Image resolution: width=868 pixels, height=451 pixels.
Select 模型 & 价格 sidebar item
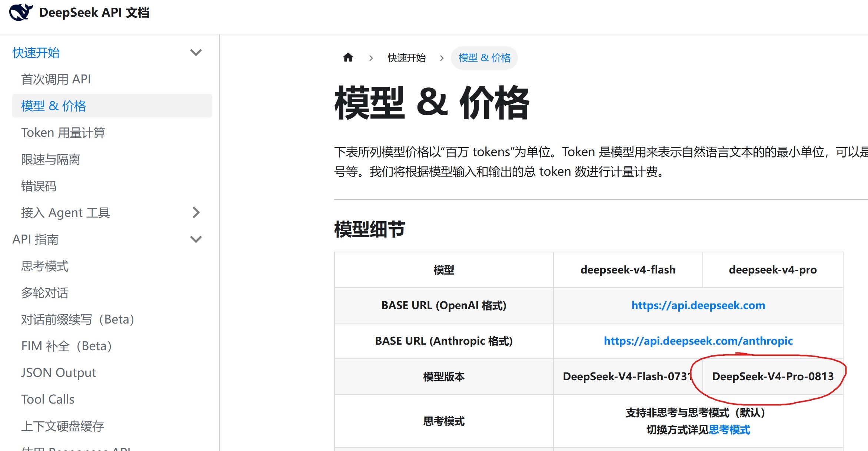point(112,106)
